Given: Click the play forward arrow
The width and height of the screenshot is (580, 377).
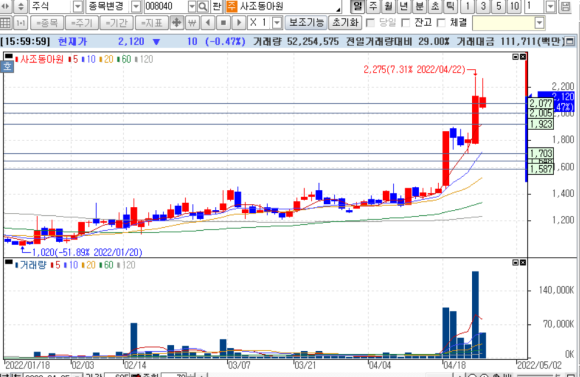Looking at the screenshot, I should click(239, 23).
